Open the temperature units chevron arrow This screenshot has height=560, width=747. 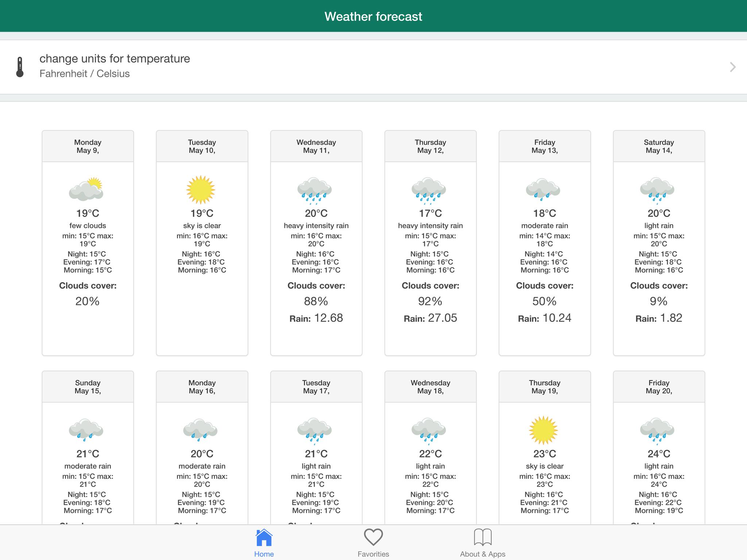[x=732, y=67]
